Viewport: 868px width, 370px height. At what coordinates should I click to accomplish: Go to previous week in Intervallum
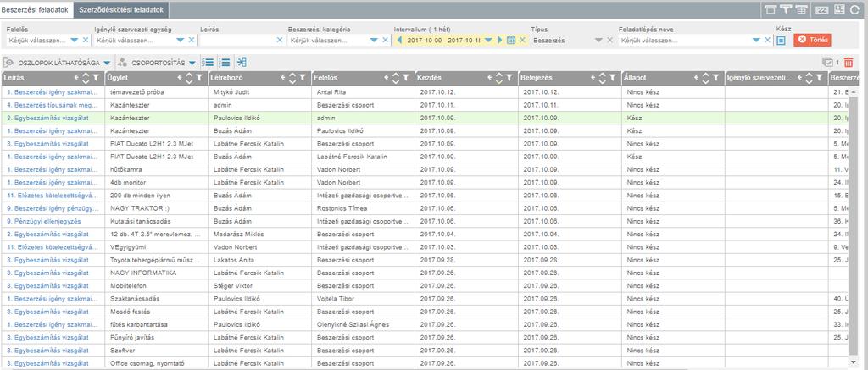399,41
